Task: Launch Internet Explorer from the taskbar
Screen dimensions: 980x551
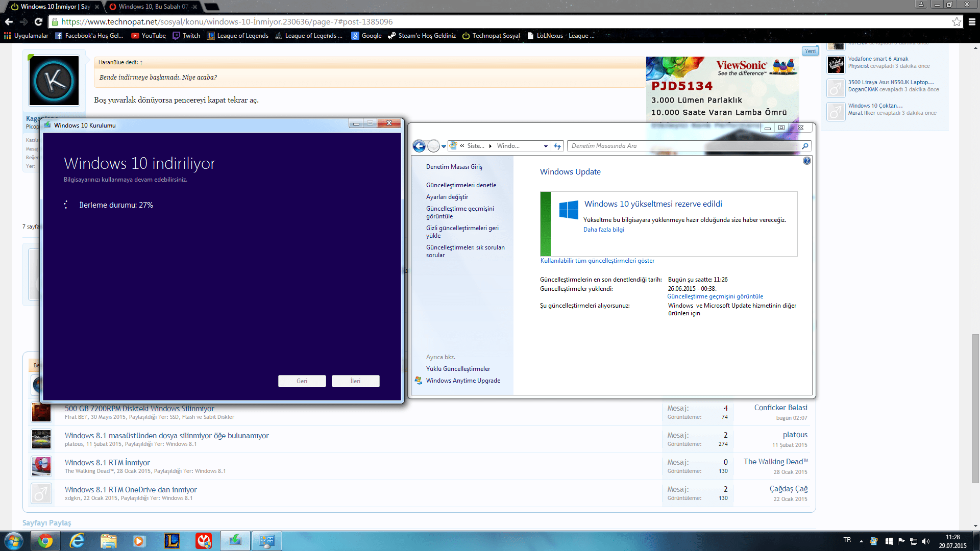Action: click(x=77, y=541)
